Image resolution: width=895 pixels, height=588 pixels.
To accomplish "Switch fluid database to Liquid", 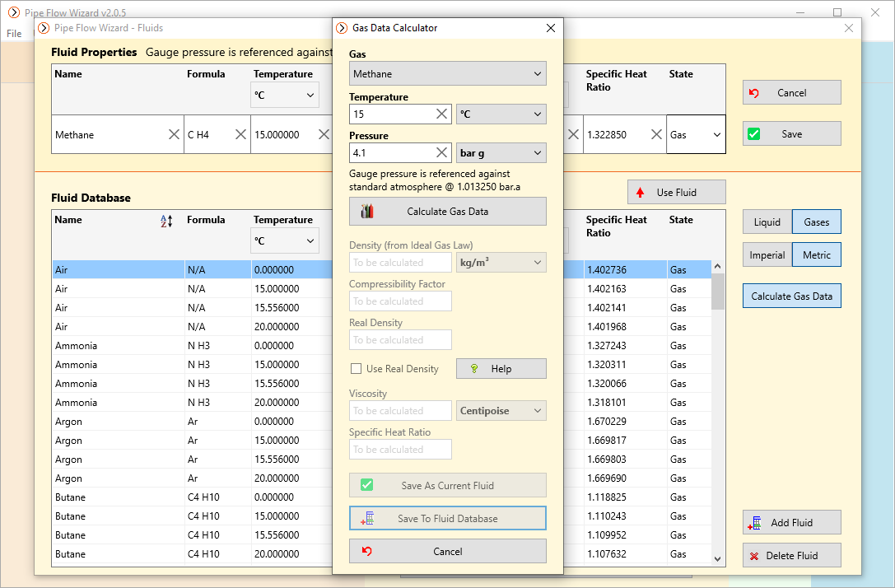I will click(767, 222).
